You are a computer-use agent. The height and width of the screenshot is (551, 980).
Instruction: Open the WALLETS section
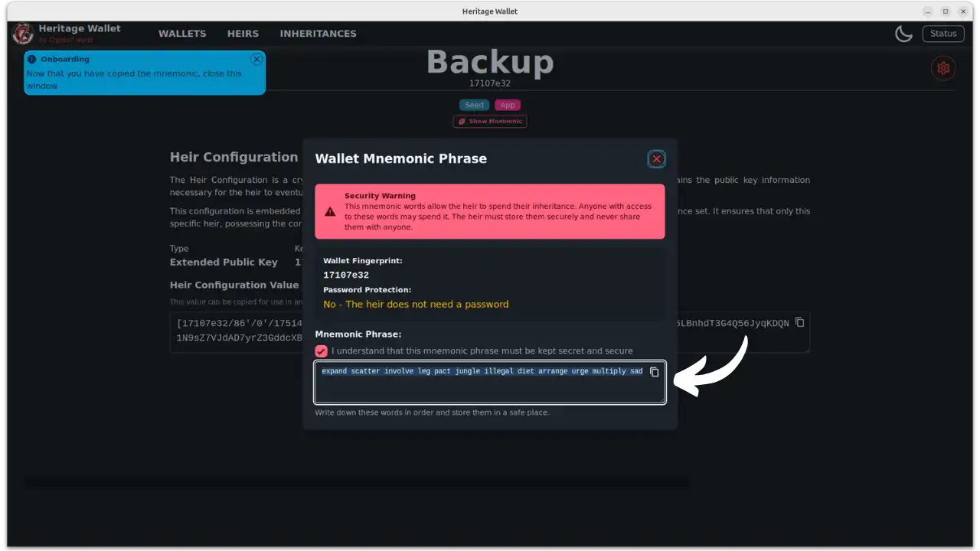point(182,34)
